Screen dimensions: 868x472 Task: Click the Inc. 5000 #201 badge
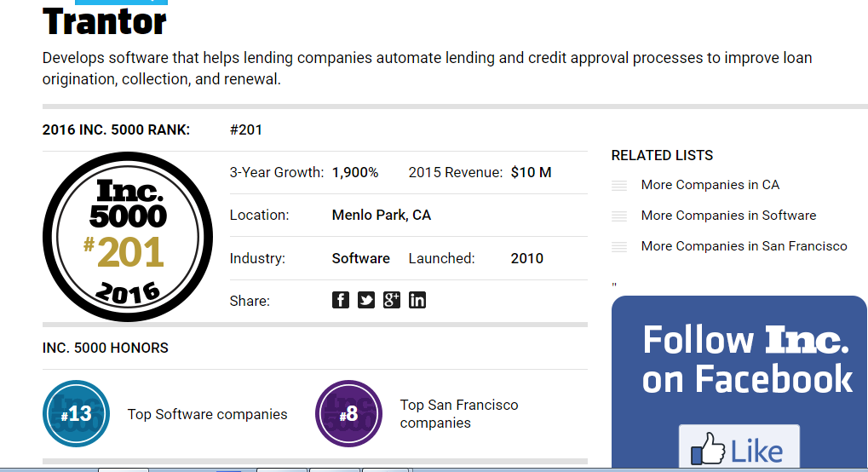pyautogui.click(x=127, y=237)
